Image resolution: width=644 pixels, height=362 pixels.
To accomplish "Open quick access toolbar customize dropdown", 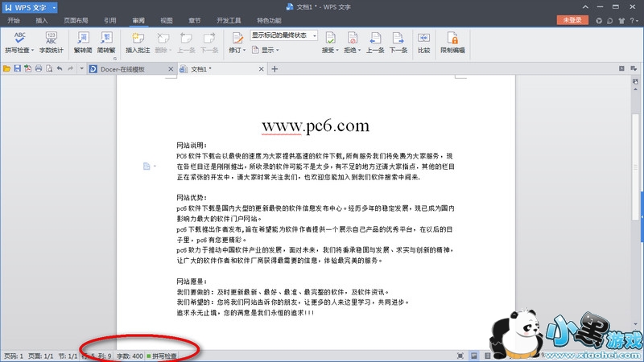I will click(x=81, y=68).
